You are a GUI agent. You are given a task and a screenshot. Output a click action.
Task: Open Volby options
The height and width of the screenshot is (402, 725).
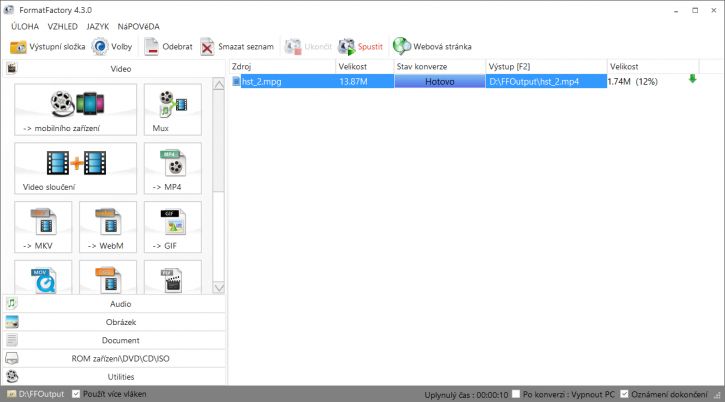point(111,47)
